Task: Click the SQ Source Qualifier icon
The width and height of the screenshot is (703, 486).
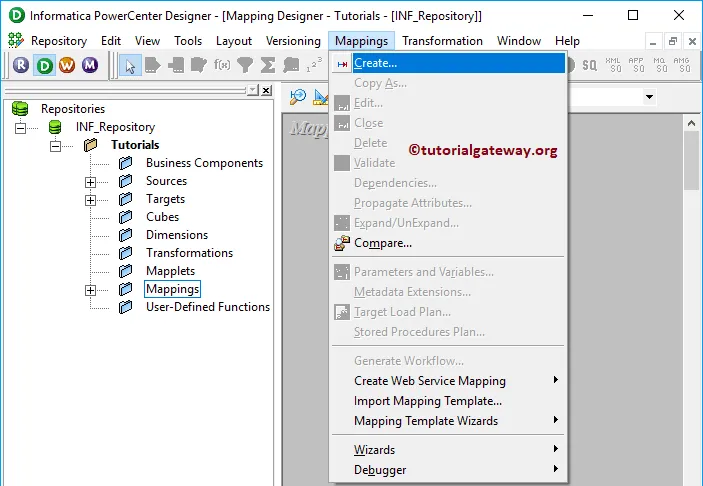Action: 590,65
